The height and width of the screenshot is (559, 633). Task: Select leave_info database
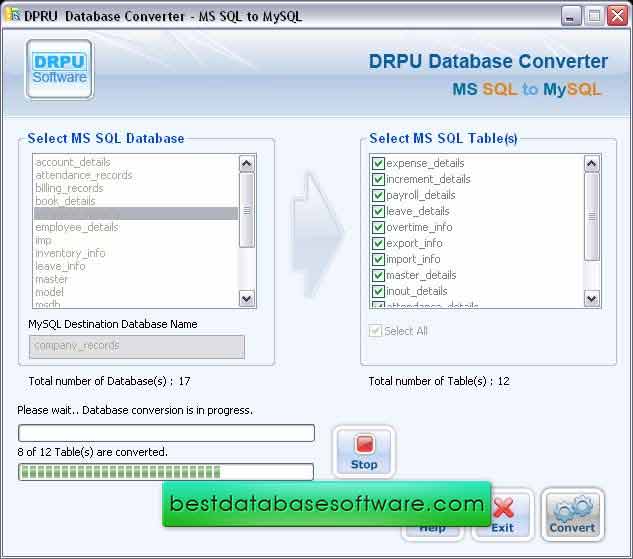pos(135,266)
